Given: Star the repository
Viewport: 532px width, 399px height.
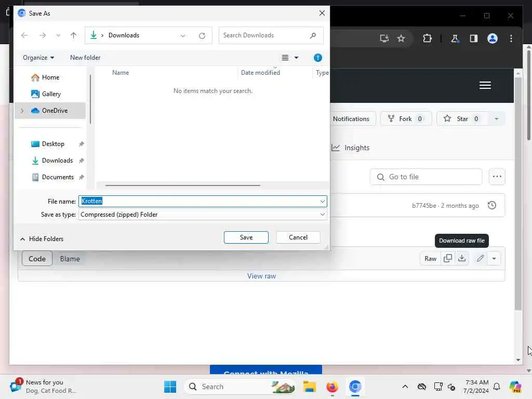Looking at the screenshot, I should click(x=462, y=119).
